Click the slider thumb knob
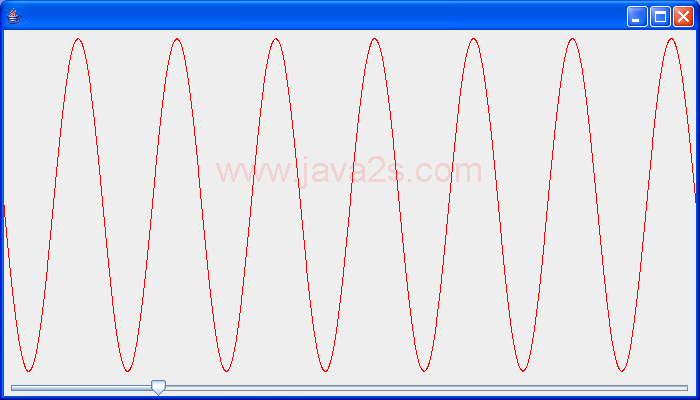 (158, 388)
